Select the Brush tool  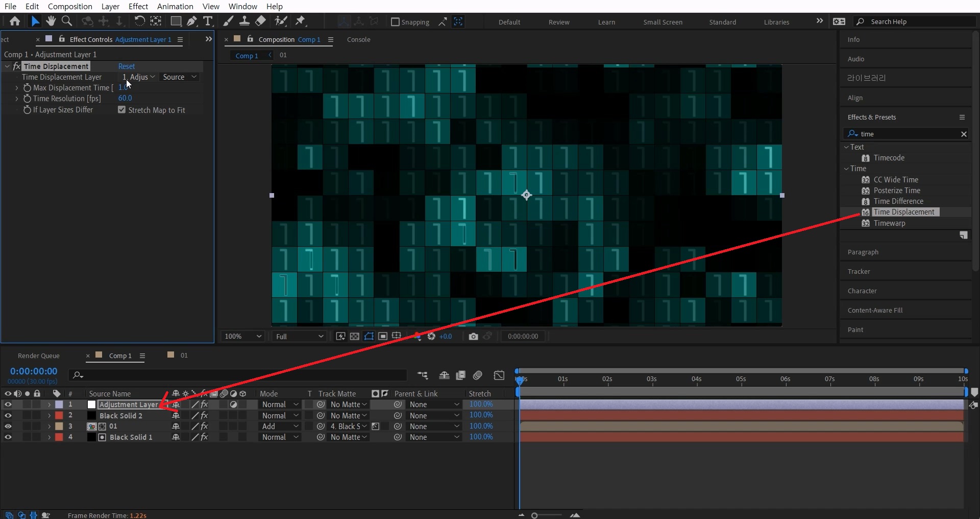[228, 21]
